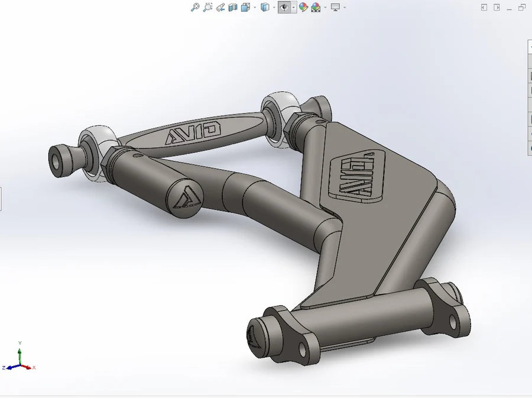Toggle the Hide/Show Items eye button
The image size is (532, 398).
(x=285, y=7)
